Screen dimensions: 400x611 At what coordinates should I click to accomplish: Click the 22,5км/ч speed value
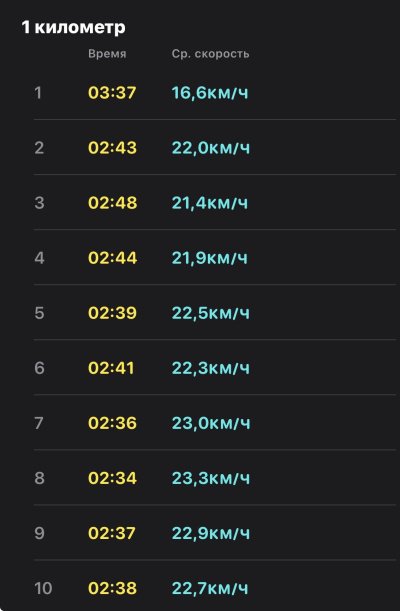[x=211, y=313]
